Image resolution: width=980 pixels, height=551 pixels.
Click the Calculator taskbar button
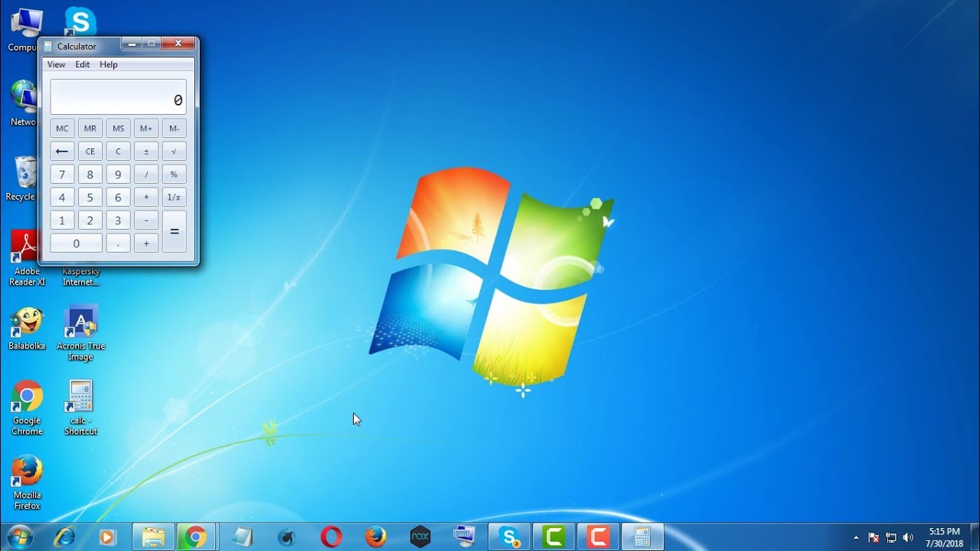pos(642,537)
